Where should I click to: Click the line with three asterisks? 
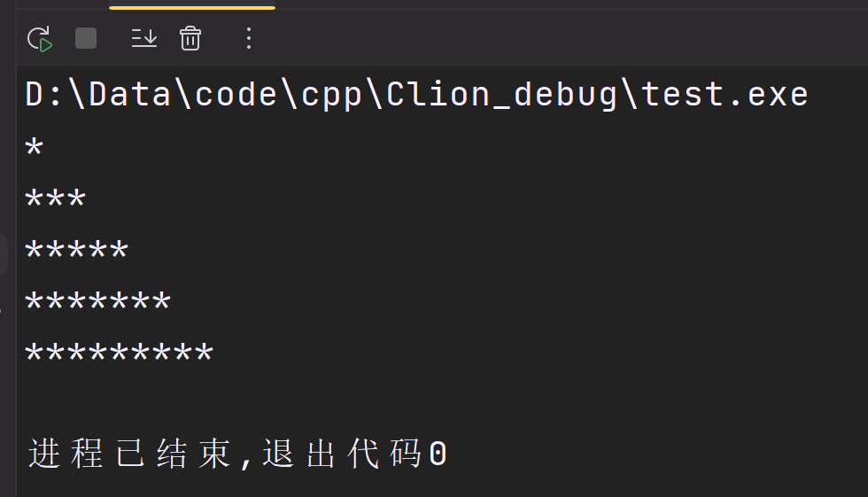pyautogui.click(x=55, y=200)
